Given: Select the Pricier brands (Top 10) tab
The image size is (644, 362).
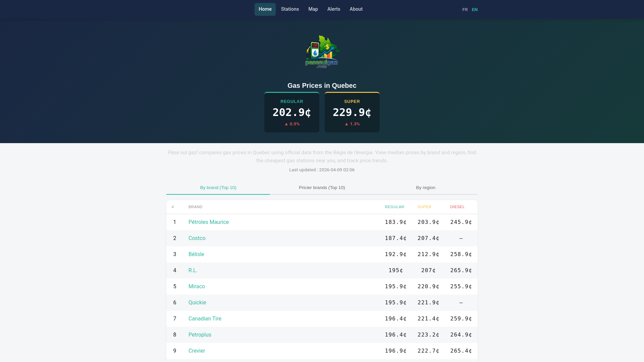Looking at the screenshot, I should point(322,188).
